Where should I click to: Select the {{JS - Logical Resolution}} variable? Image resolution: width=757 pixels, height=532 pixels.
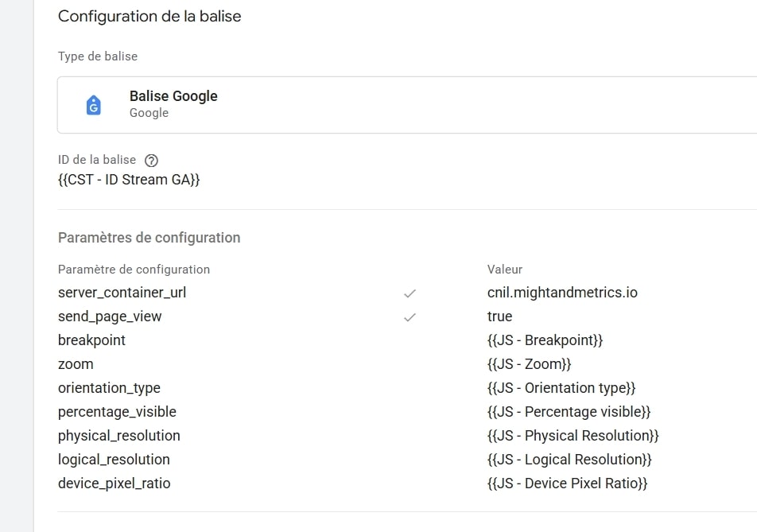[570, 459]
